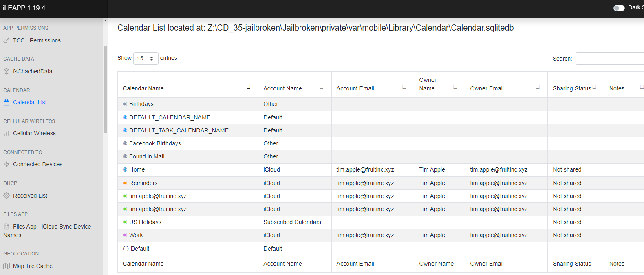
Task: Click the orange Reminders color dot
Action: point(125,183)
